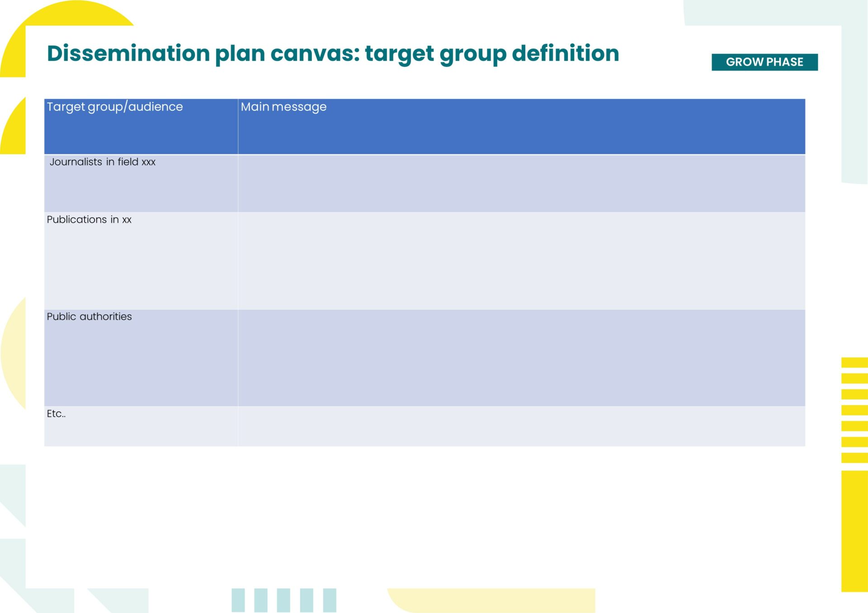The width and height of the screenshot is (868, 613).
Task: Click the main message cell for Public authorities row
Action: (x=522, y=358)
